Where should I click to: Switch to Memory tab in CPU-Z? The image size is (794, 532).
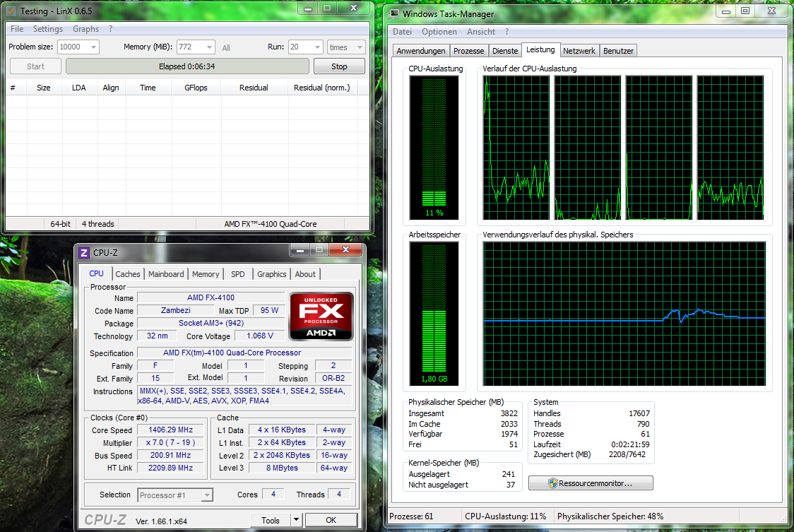(206, 274)
